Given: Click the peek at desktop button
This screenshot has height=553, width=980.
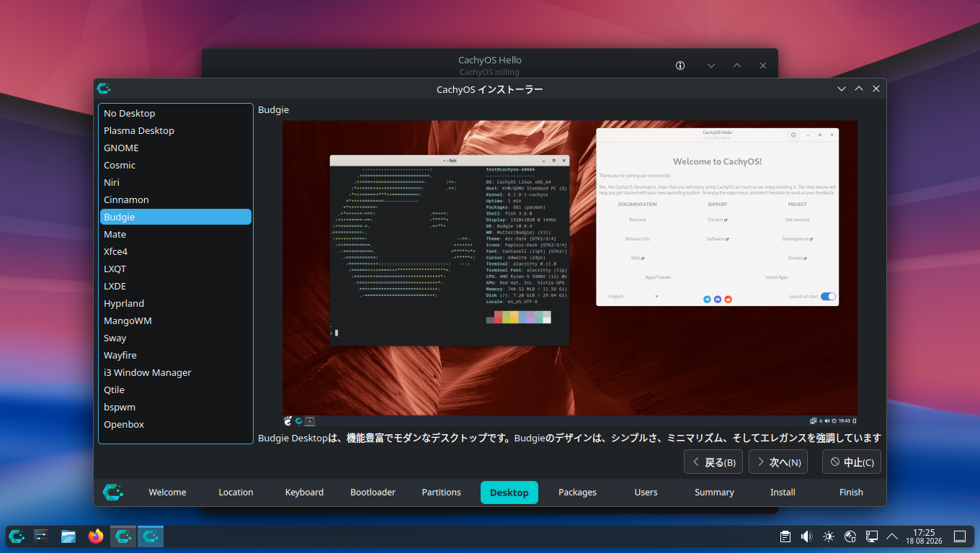Looking at the screenshot, I should (960, 536).
